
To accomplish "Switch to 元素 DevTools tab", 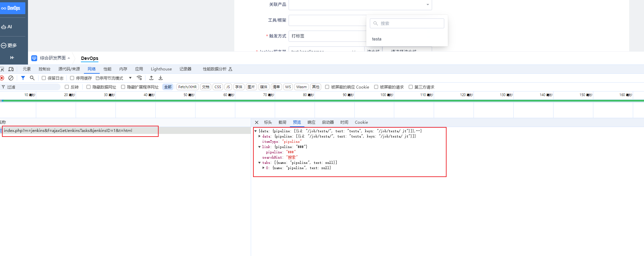I will click(27, 69).
